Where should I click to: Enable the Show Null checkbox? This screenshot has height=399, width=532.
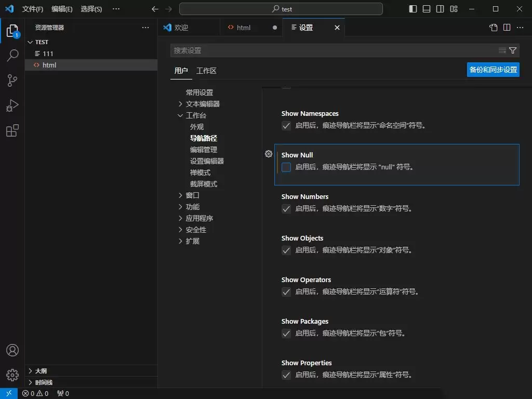coord(286,167)
